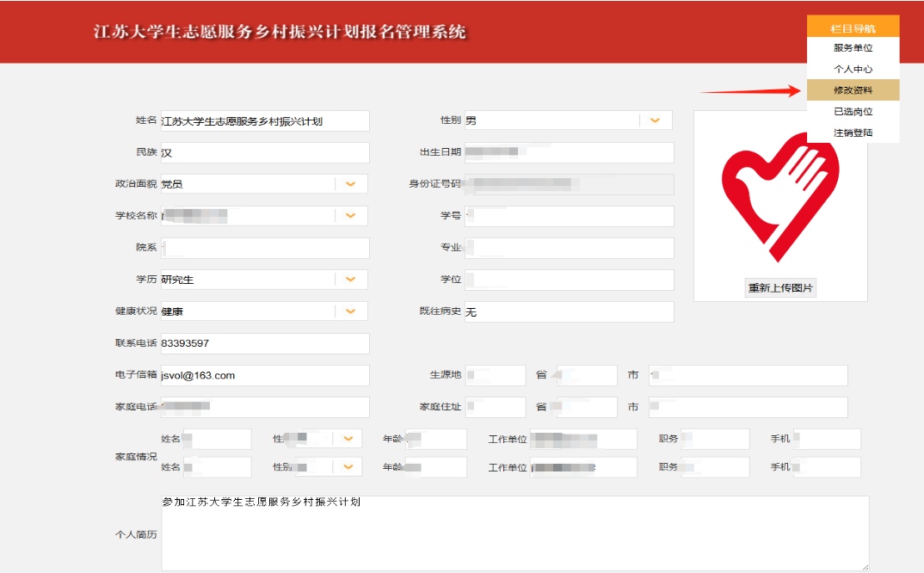Click the 联系电话 phone number field
This screenshot has height=573, width=924.
pos(264,344)
